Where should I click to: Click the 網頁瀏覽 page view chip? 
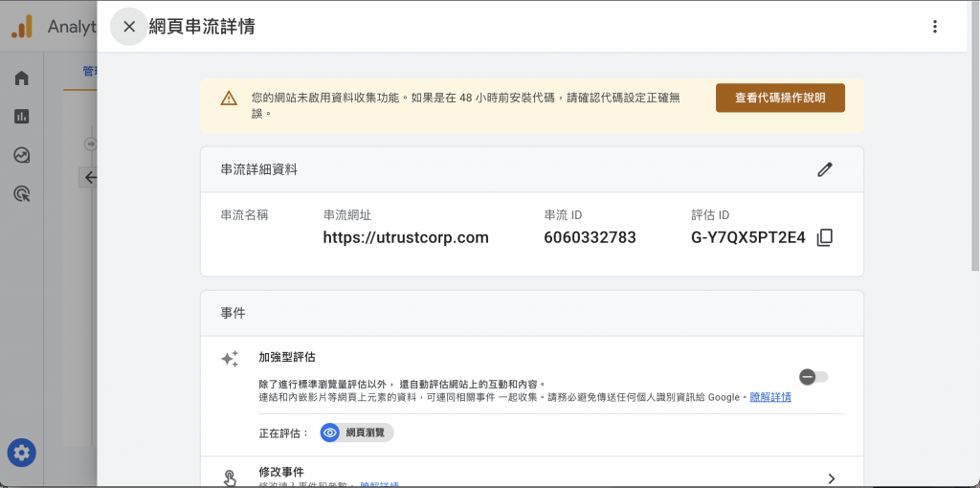357,433
